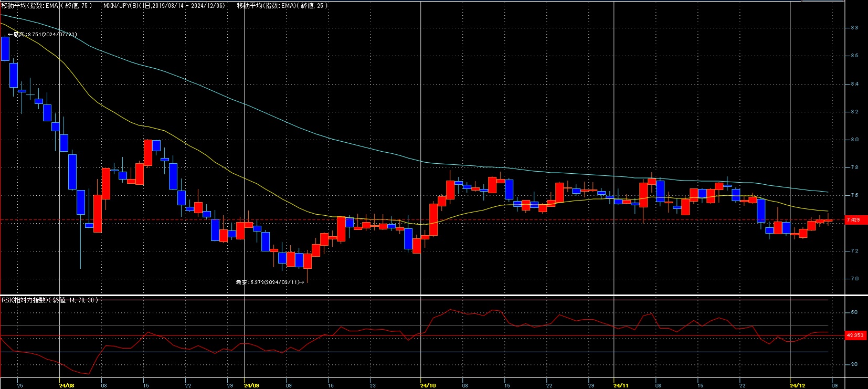Click the 最安 6.972 low price annotation
Viewport: 868px width, 389px height.
(x=270, y=282)
